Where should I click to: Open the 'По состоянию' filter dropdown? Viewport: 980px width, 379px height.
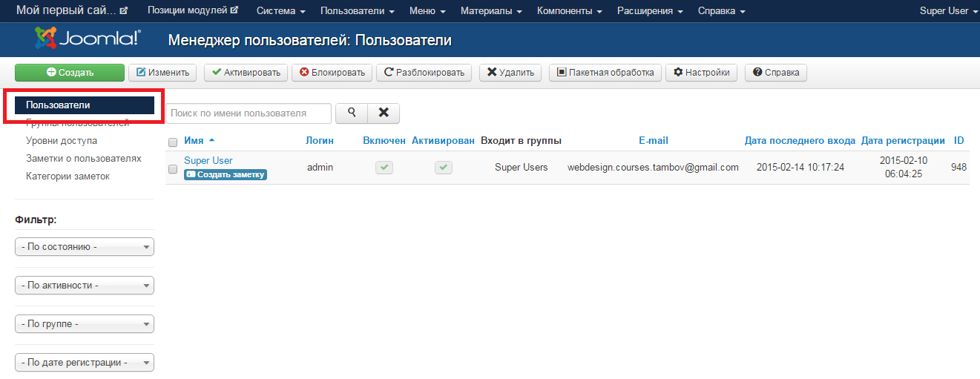(85, 246)
